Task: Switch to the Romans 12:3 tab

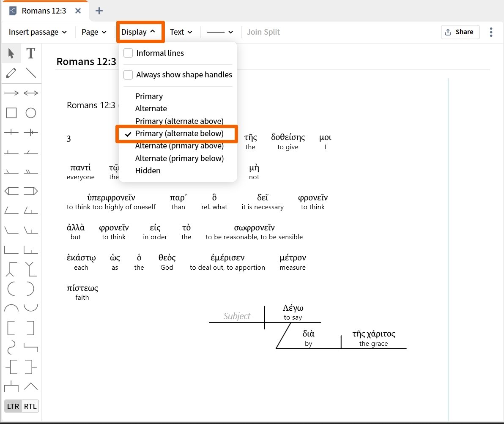Action: pyautogui.click(x=44, y=11)
